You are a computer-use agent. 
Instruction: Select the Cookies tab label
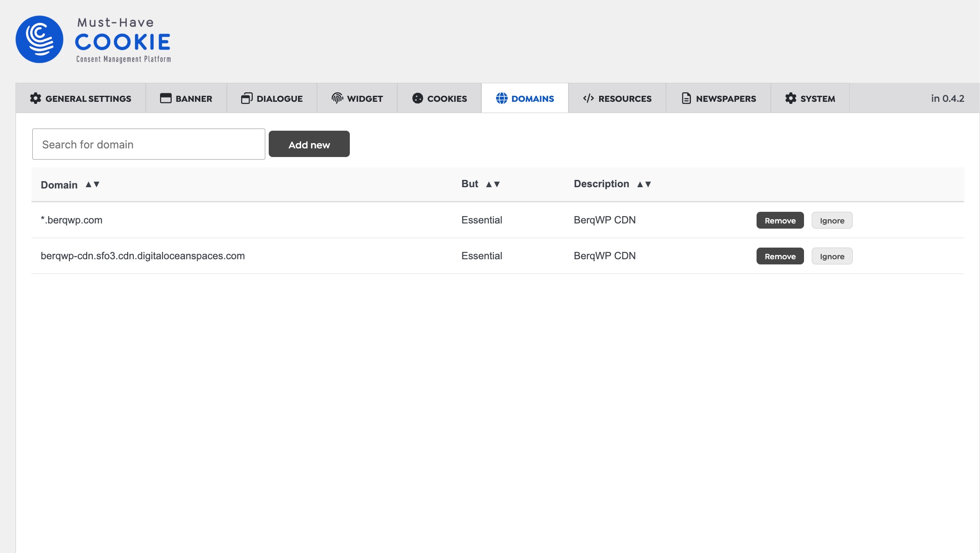[447, 99]
